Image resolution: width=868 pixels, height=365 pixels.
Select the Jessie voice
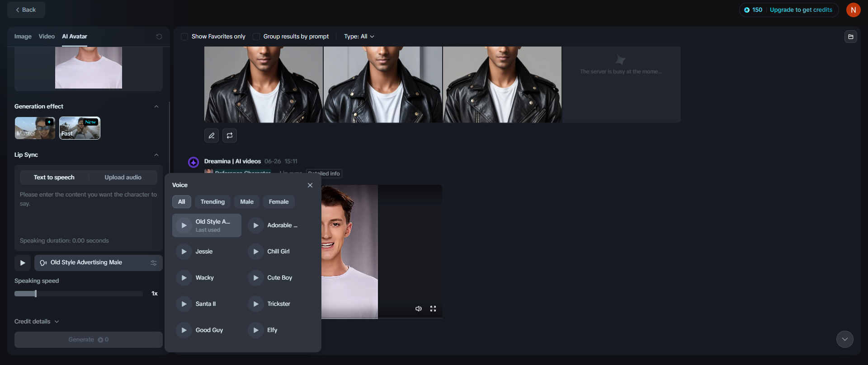click(x=204, y=252)
